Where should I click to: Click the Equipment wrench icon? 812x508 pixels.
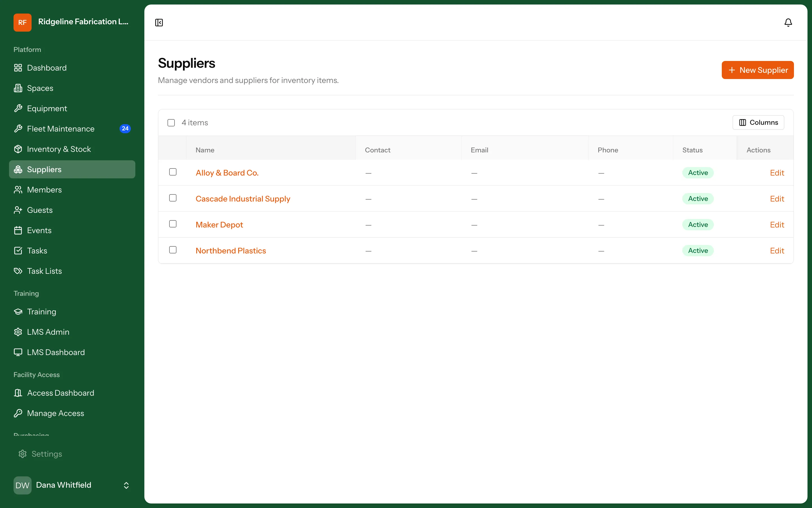[x=18, y=109]
